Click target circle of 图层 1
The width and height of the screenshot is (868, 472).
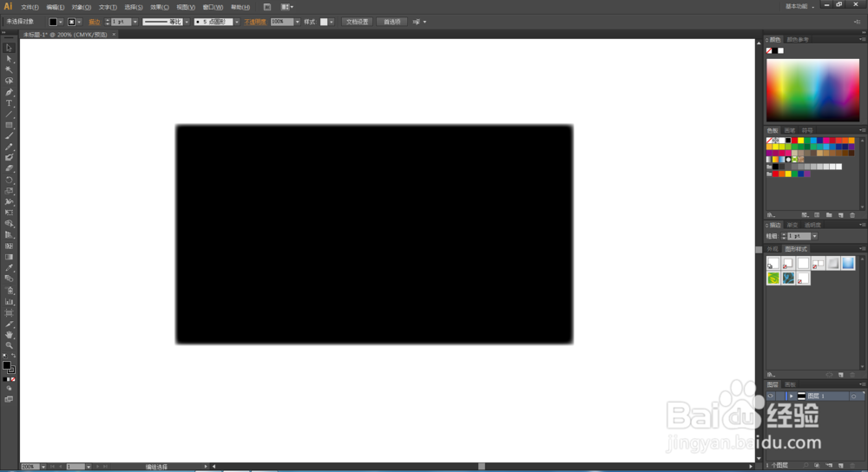click(x=853, y=397)
